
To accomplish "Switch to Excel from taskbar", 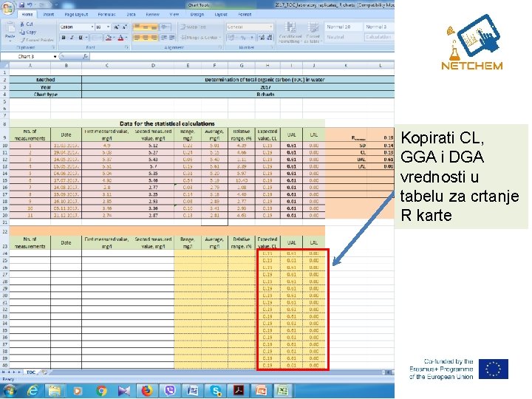I will 284,391.
